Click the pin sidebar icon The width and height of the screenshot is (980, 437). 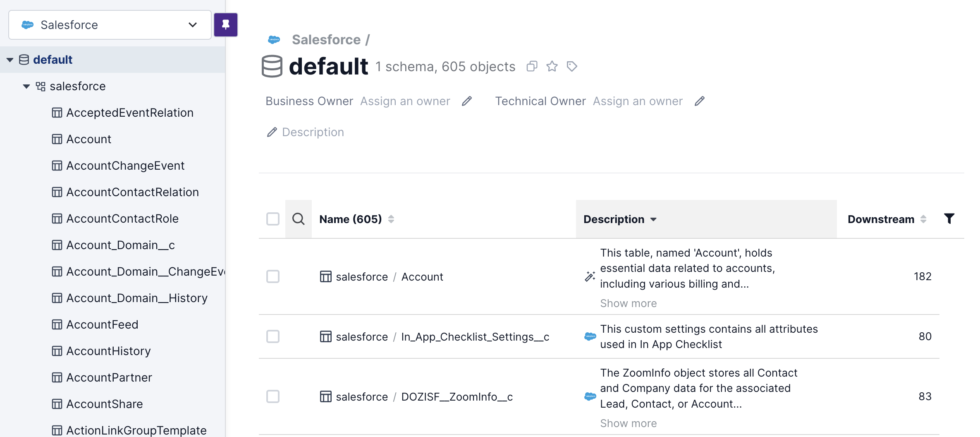click(225, 25)
